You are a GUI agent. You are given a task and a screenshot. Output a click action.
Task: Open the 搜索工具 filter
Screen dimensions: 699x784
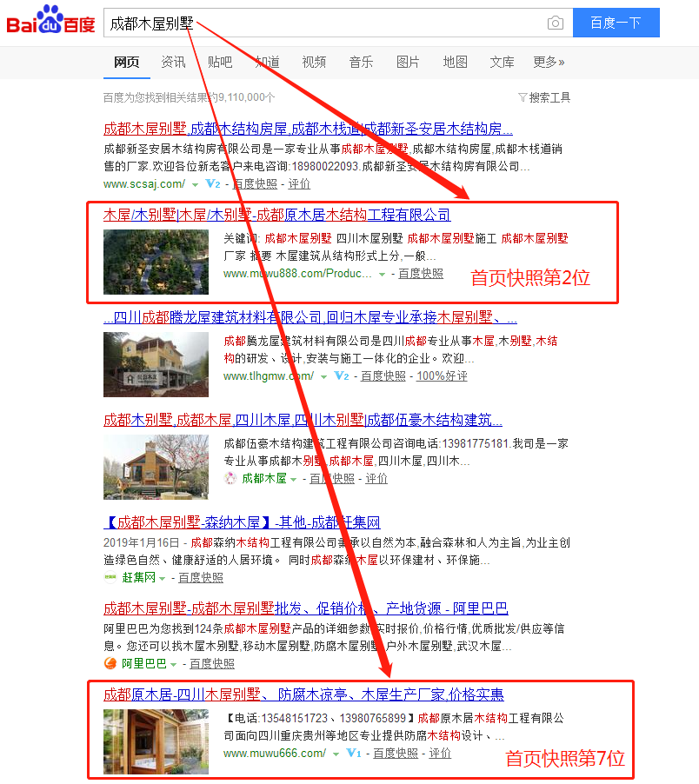point(544,97)
